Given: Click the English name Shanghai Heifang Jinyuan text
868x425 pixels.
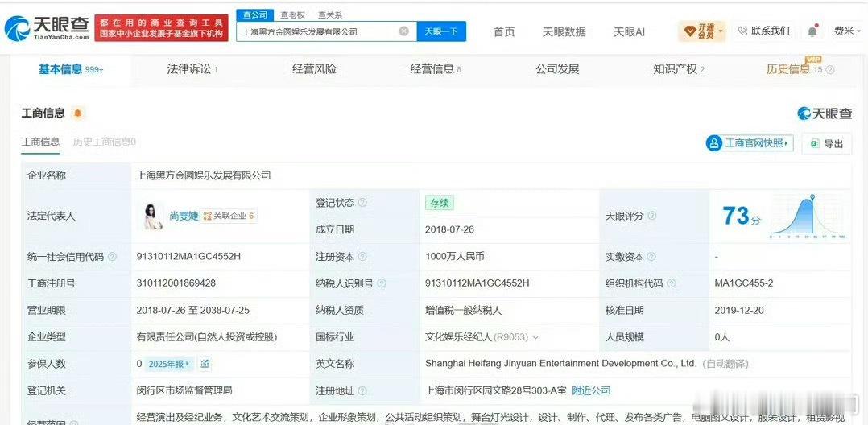Looking at the screenshot, I should (x=560, y=364).
